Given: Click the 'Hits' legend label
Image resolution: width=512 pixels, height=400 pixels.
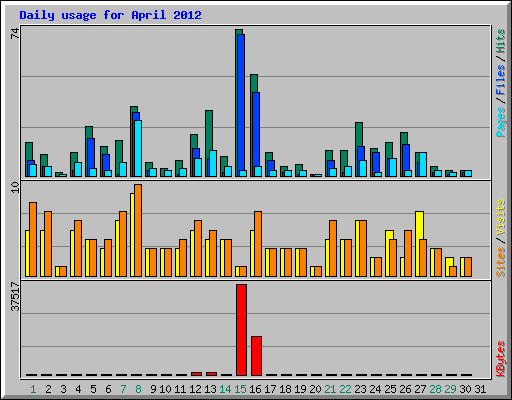Looking at the screenshot, I should (500, 41).
